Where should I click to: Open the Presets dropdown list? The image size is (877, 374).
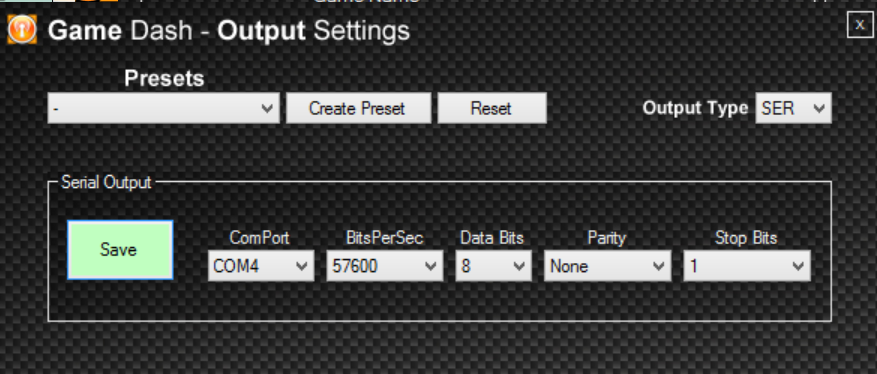coord(163,108)
